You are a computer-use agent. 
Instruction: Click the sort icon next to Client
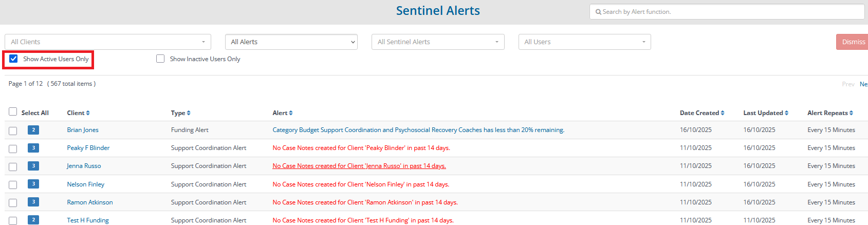(x=88, y=113)
